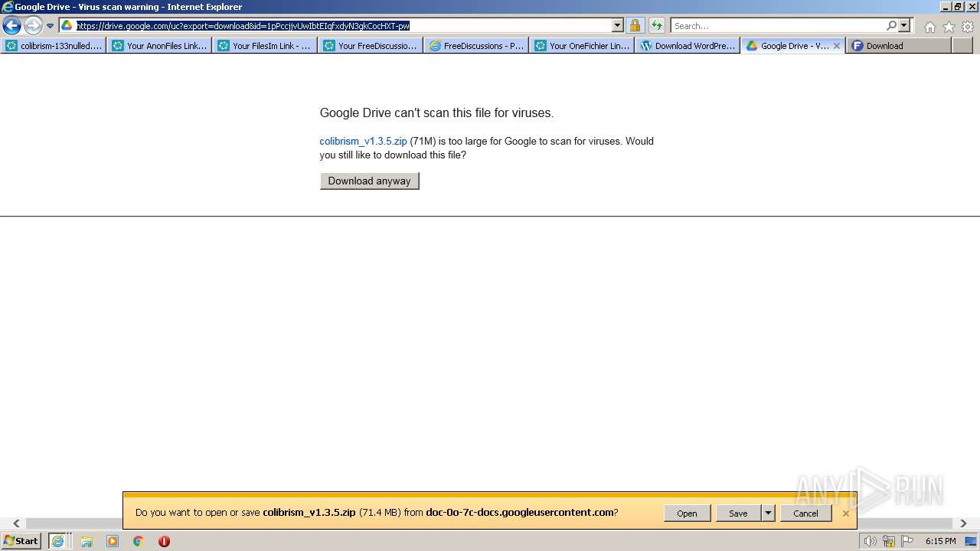Image resolution: width=980 pixels, height=551 pixels.
Task: Open the Tools gear icon
Action: tap(968, 27)
